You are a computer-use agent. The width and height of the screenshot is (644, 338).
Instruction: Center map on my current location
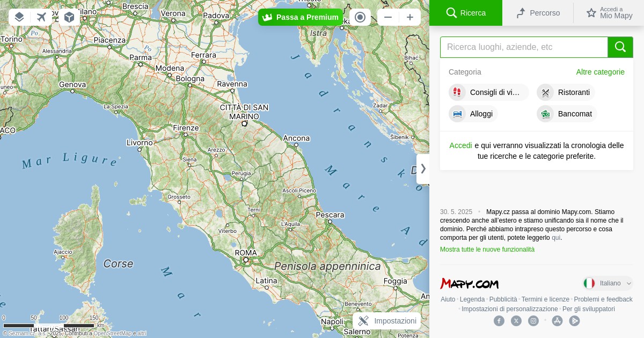[x=360, y=17]
